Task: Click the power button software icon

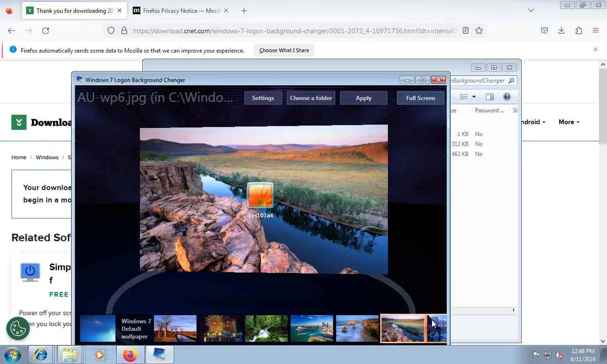Action: click(30, 273)
